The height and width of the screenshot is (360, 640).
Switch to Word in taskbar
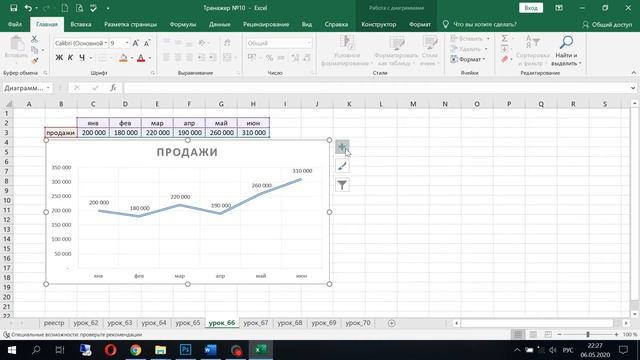pyautogui.click(x=210, y=350)
